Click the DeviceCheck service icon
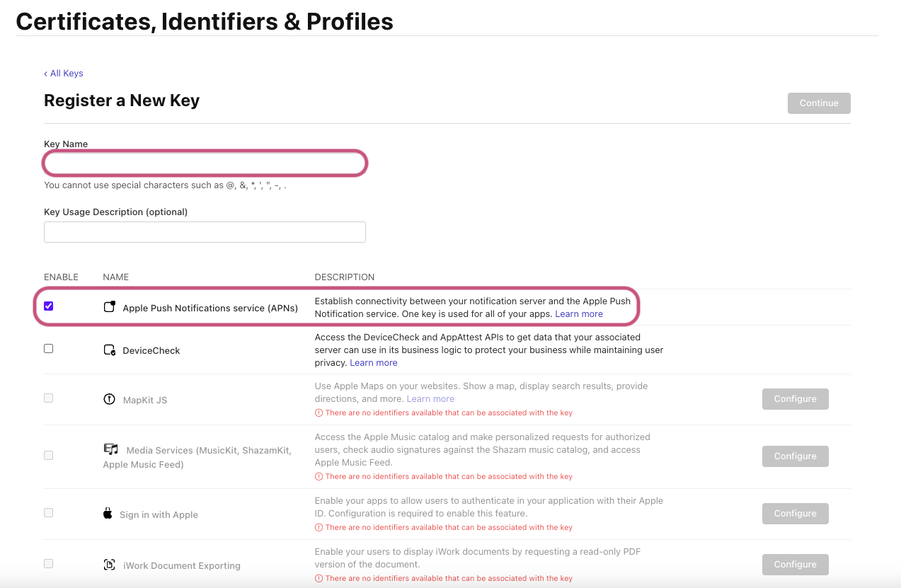Image resolution: width=901 pixels, height=588 pixels. (109, 350)
